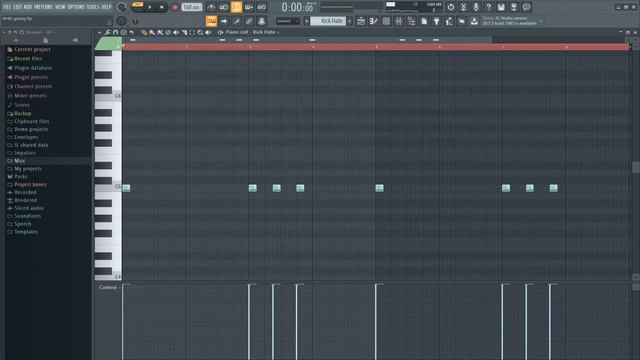640x360 pixels.
Task: Open the pattern selector dropdown labeled (none)
Action: (x=288, y=21)
